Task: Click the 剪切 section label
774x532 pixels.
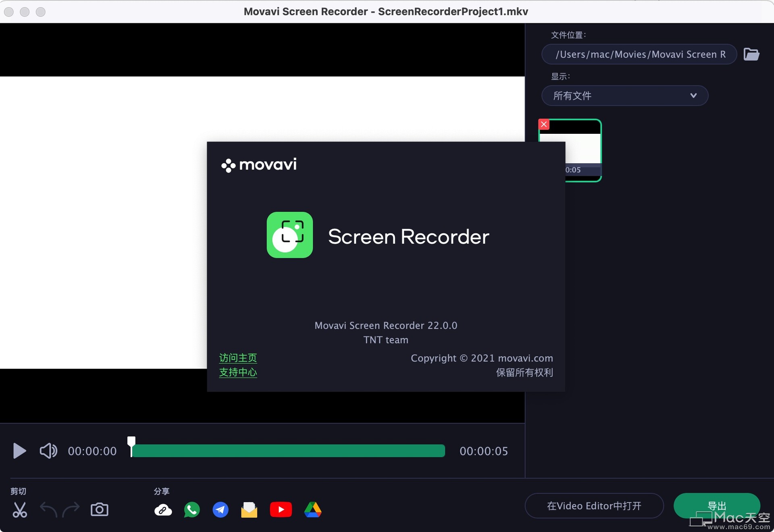Action: (18, 491)
